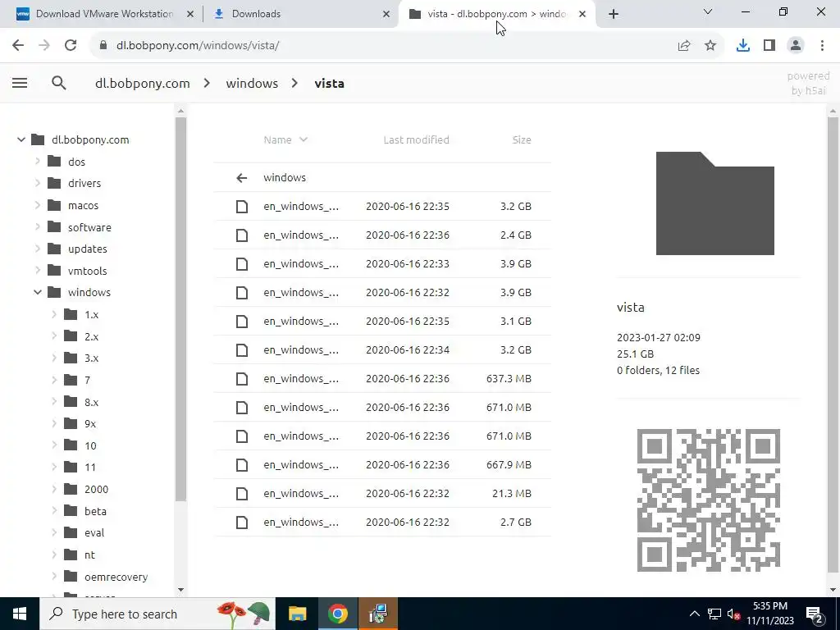Collapse the dl.bobpony.com tree root
The image size is (840, 630).
pyautogui.click(x=21, y=139)
